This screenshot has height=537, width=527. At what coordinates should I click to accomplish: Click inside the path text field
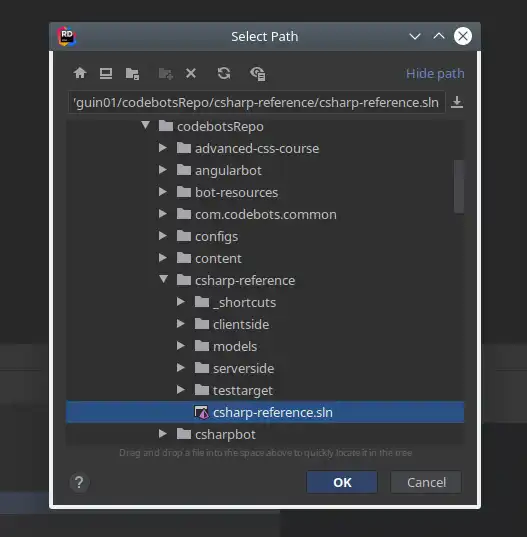coord(256,102)
